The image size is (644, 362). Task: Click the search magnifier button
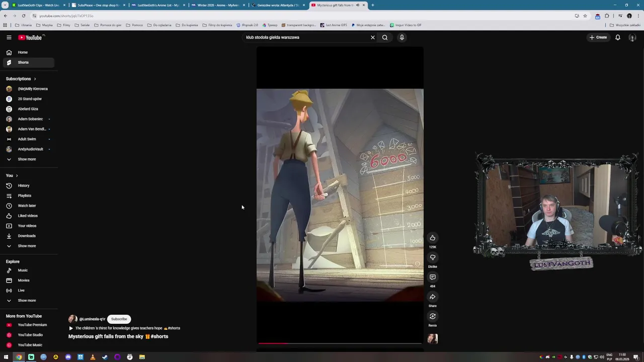point(385,37)
